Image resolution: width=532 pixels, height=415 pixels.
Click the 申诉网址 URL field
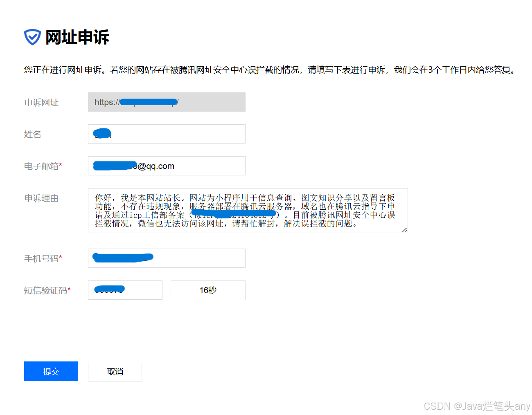tap(167, 102)
